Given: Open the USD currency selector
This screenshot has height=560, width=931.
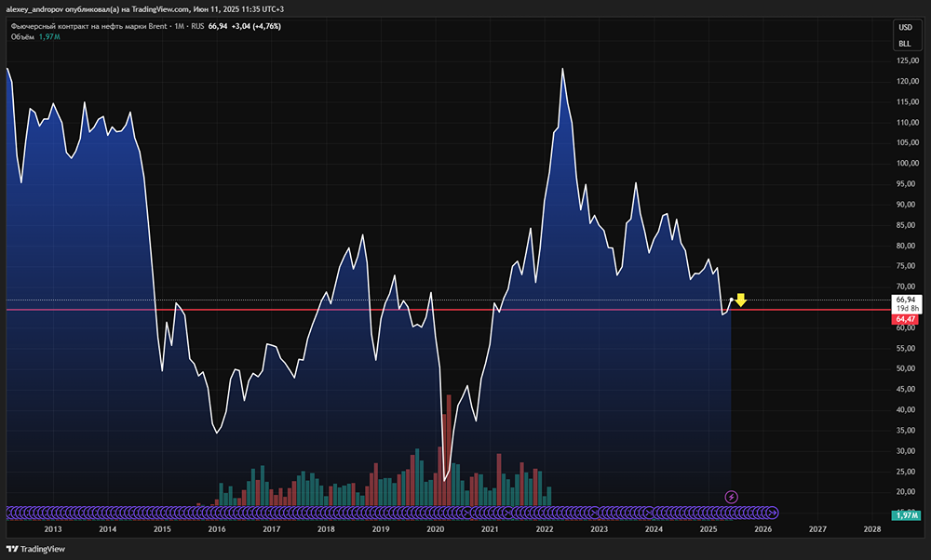Looking at the screenshot, I should (x=905, y=27).
